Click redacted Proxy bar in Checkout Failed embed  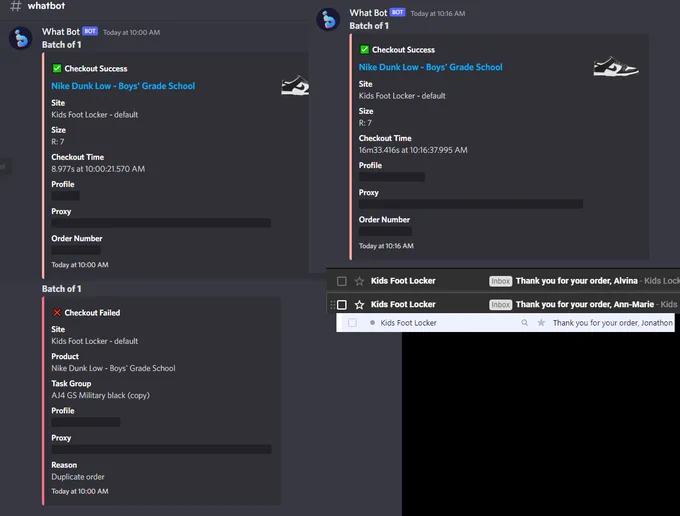tap(161, 449)
